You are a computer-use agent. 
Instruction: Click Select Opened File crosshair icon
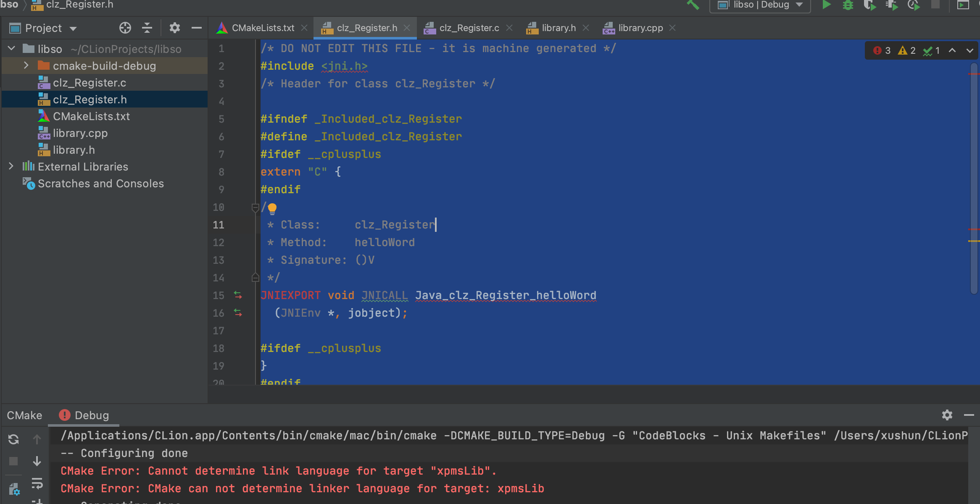tap(125, 28)
